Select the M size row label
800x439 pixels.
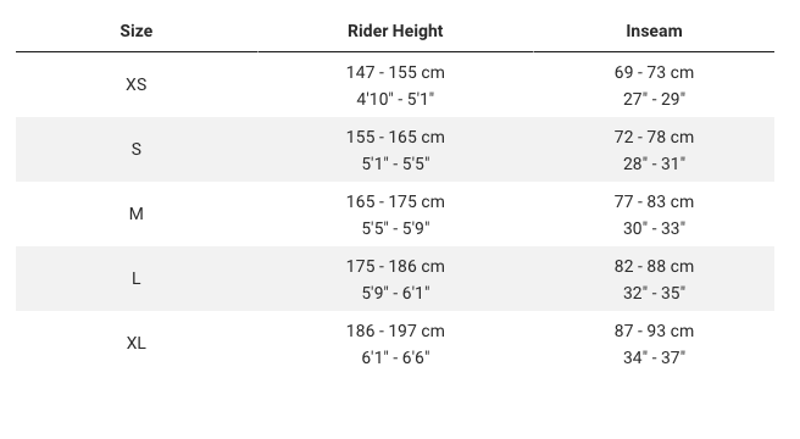point(136,214)
